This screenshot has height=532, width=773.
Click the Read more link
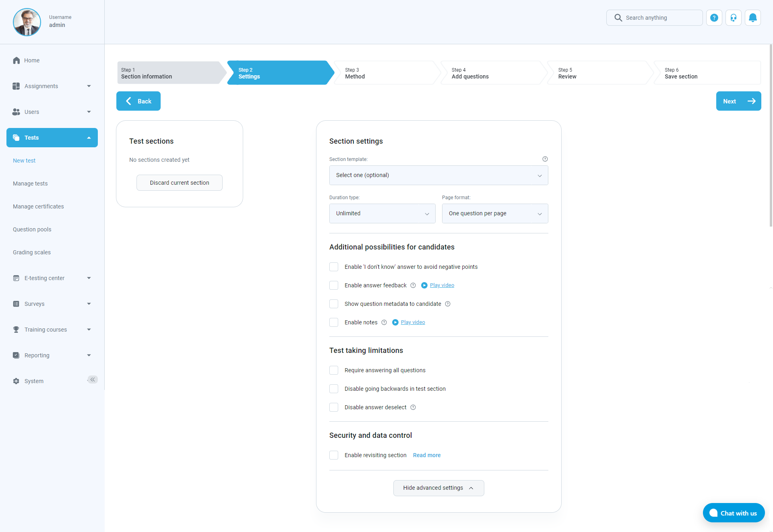[426, 455]
